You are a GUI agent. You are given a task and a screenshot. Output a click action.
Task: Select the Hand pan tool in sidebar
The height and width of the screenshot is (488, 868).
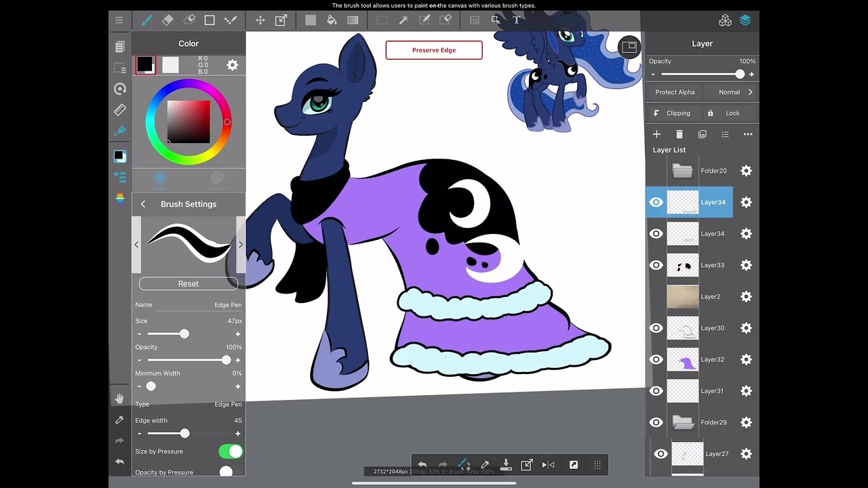point(119,399)
